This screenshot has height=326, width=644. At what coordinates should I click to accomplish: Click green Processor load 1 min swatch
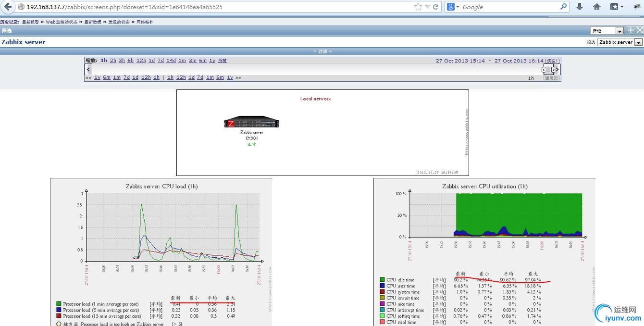click(x=59, y=304)
